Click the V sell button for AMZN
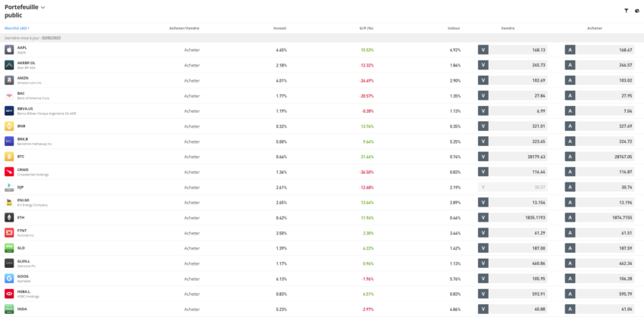This screenshot has height=317, width=644. click(483, 80)
